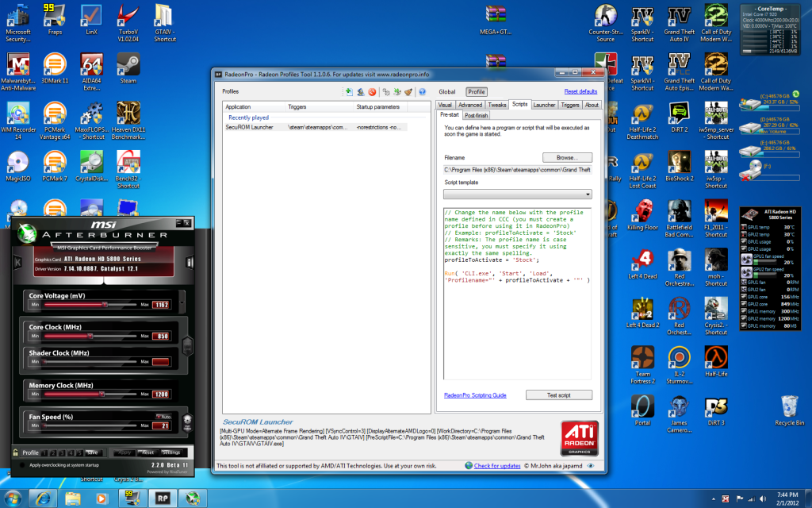This screenshot has height=508, width=812.
Task: Click the Fraps taskbar button
Action: [132, 498]
